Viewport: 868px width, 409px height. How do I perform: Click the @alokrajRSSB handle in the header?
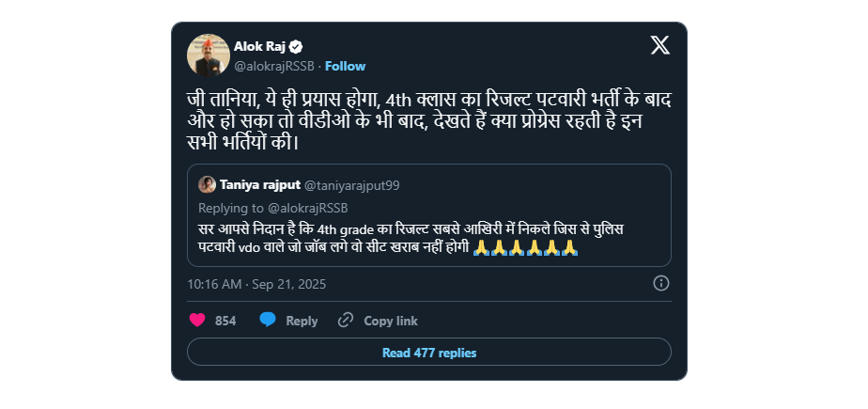coord(273,66)
